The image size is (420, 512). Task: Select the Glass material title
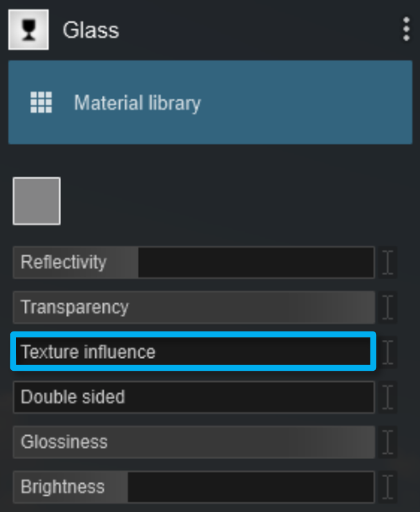[91, 30]
